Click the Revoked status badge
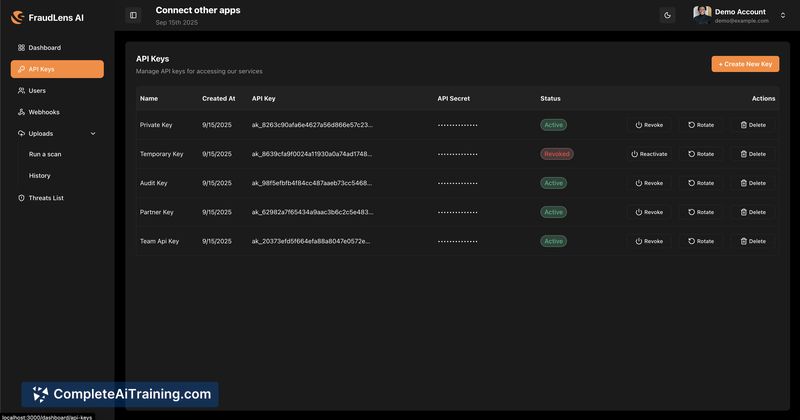Viewport: 800px width, 420px height. tap(557, 154)
